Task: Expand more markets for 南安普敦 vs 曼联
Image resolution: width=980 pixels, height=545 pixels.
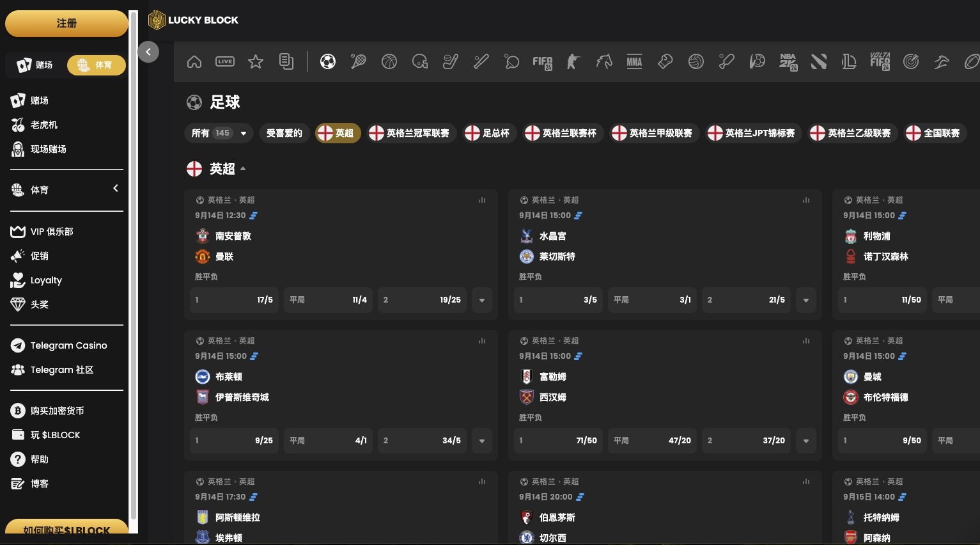Action: pyautogui.click(x=482, y=300)
